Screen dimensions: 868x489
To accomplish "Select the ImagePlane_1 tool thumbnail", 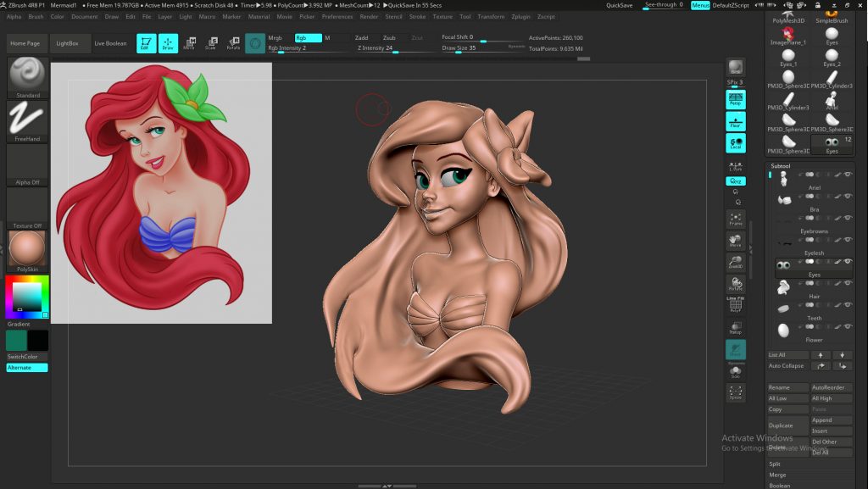I will coord(788,36).
